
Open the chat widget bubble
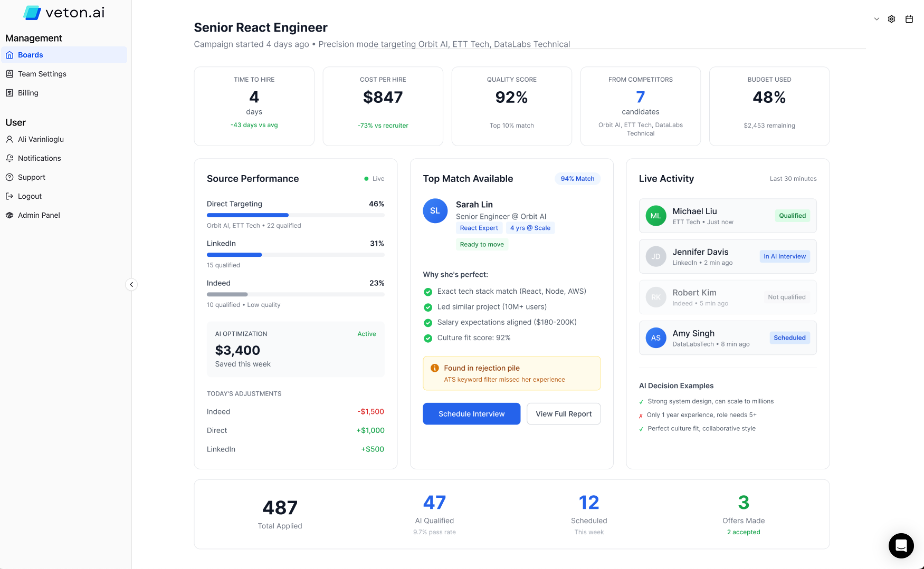[x=901, y=545]
